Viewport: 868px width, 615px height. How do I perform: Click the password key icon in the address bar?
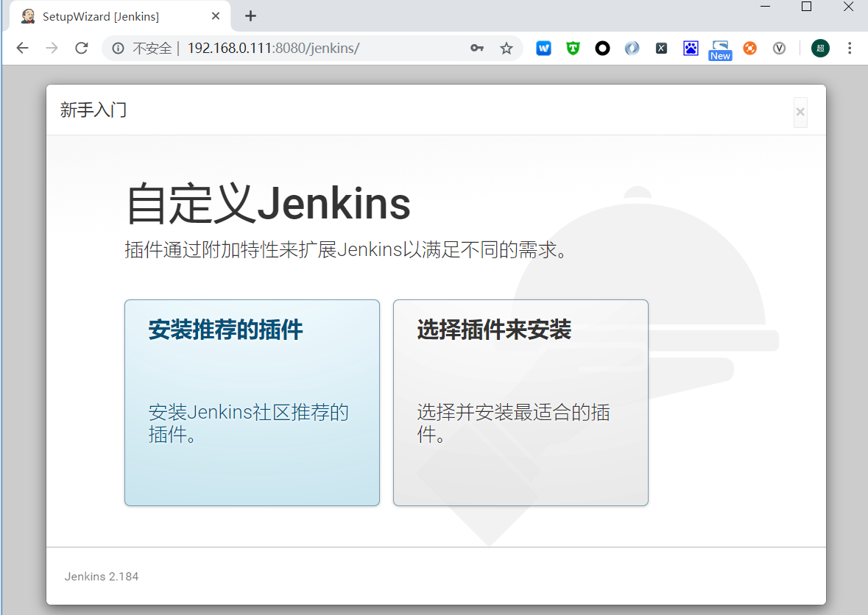pos(476,48)
